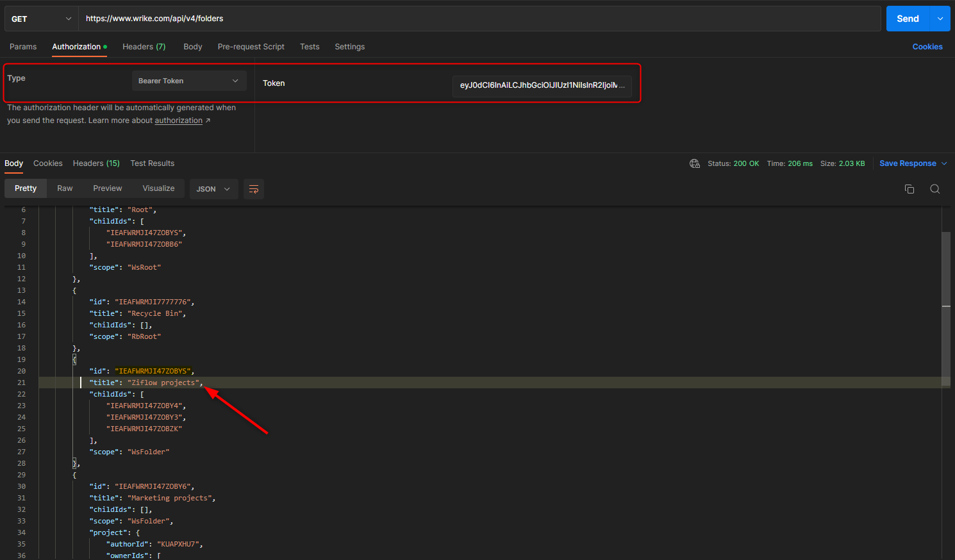Open the GET method dropdown
Viewport: 955px width, 560px height.
point(41,19)
